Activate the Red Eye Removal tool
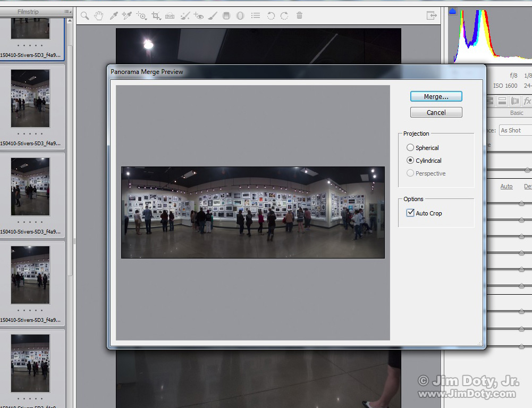The height and width of the screenshot is (408, 532). [x=198, y=15]
